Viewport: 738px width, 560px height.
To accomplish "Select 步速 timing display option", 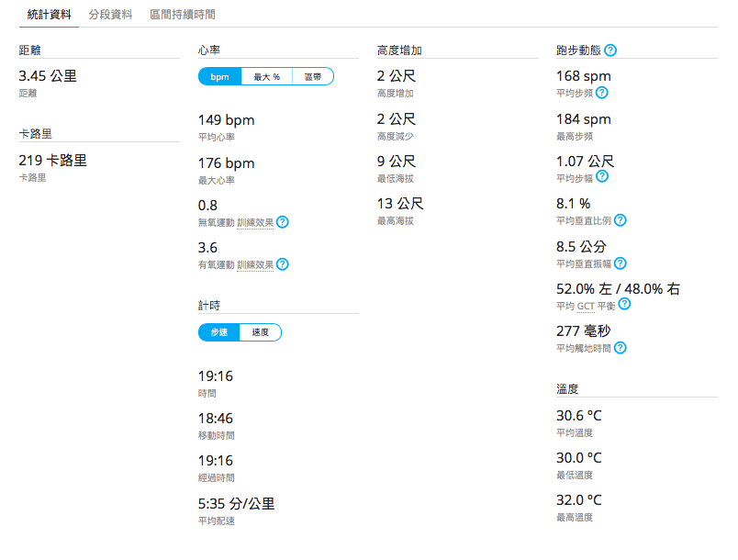I will [218, 332].
